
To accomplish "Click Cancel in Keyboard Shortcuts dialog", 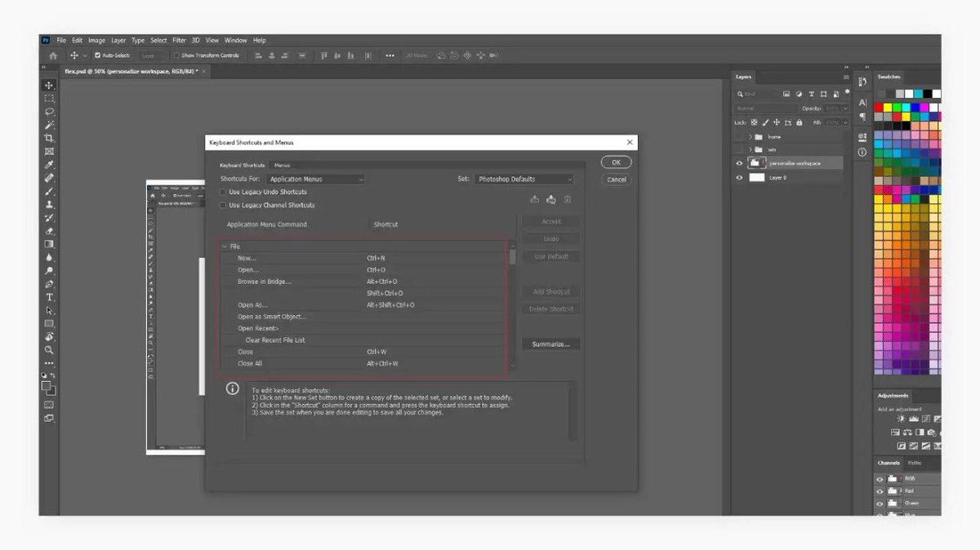I will click(x=617, y=180).
